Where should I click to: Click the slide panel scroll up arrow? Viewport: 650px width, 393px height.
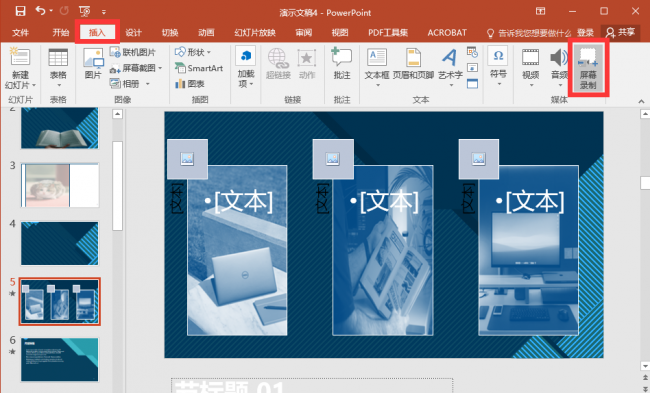[x=117, y=114]
